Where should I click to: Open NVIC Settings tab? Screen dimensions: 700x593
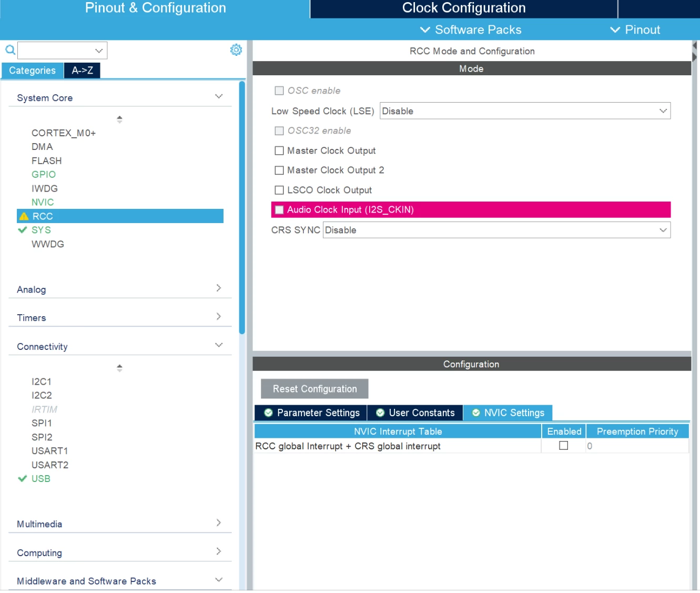tap(508, 413)
